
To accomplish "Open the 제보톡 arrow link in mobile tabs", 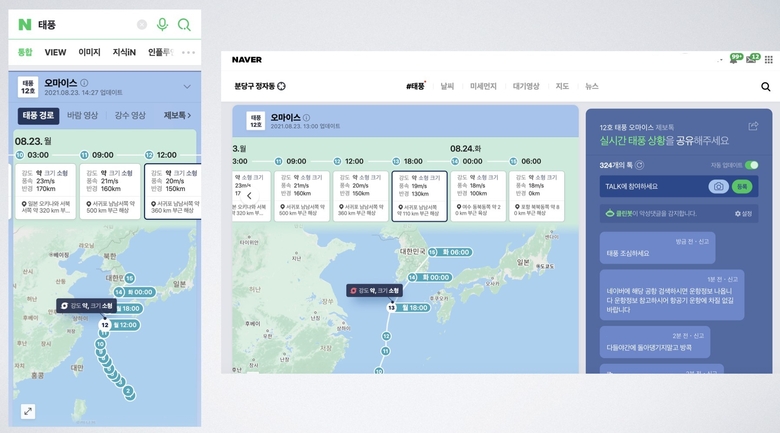I will click(177, 115).
